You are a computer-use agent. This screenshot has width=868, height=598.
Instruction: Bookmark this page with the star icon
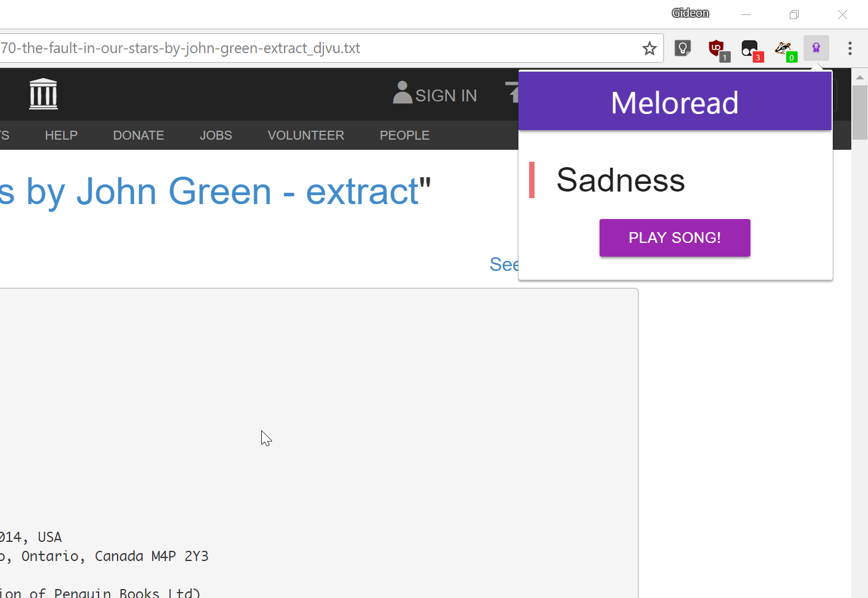(x=650, y=48)
